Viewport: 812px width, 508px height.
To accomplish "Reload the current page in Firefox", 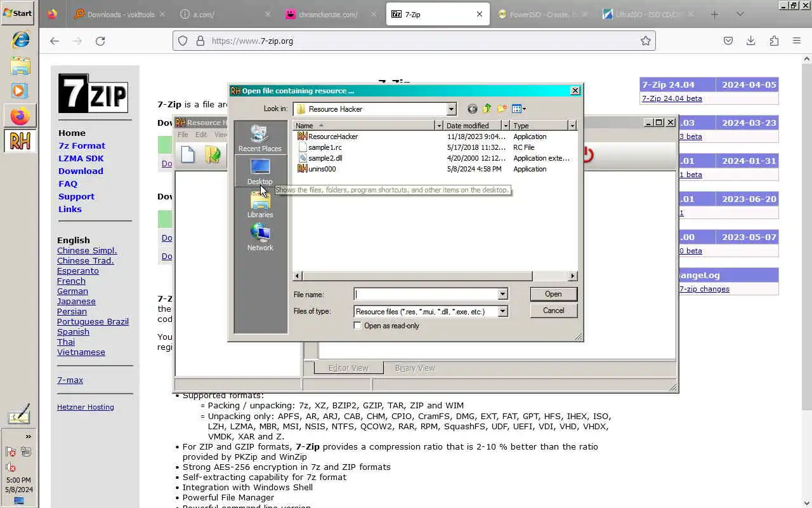I will [x=100, y=41].
